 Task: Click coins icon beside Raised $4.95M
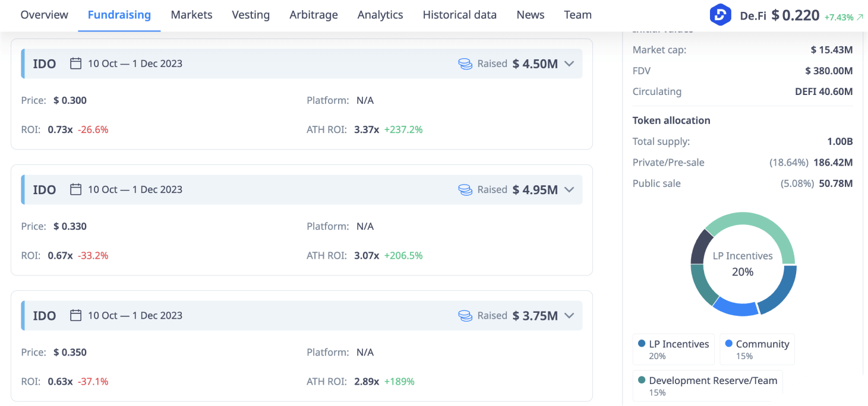(x=465, y=189)
